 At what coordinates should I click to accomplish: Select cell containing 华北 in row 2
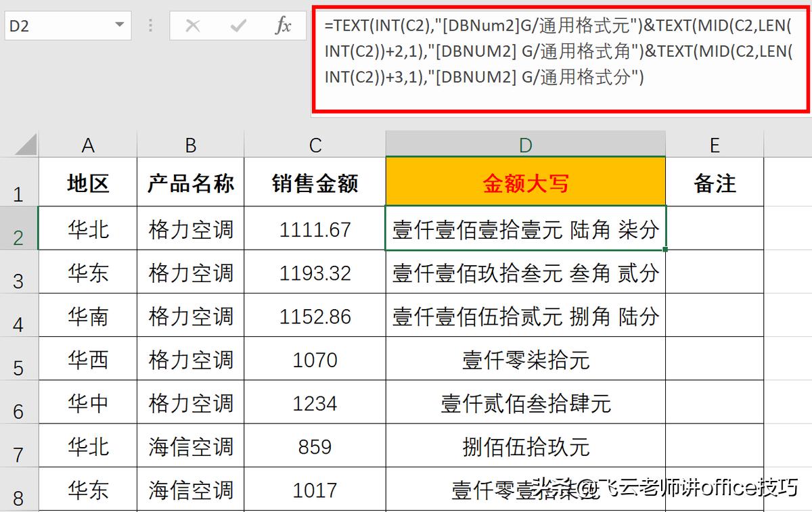[88, 229]
